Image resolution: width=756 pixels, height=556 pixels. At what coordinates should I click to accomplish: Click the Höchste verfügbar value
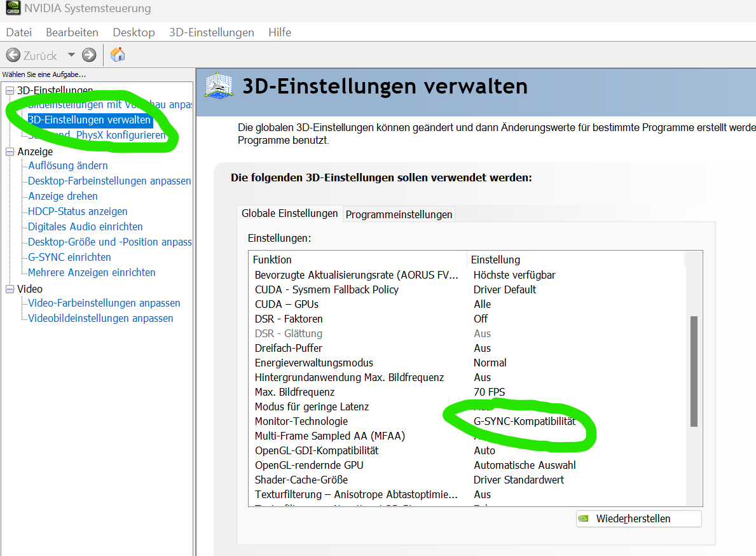point(514,275)
